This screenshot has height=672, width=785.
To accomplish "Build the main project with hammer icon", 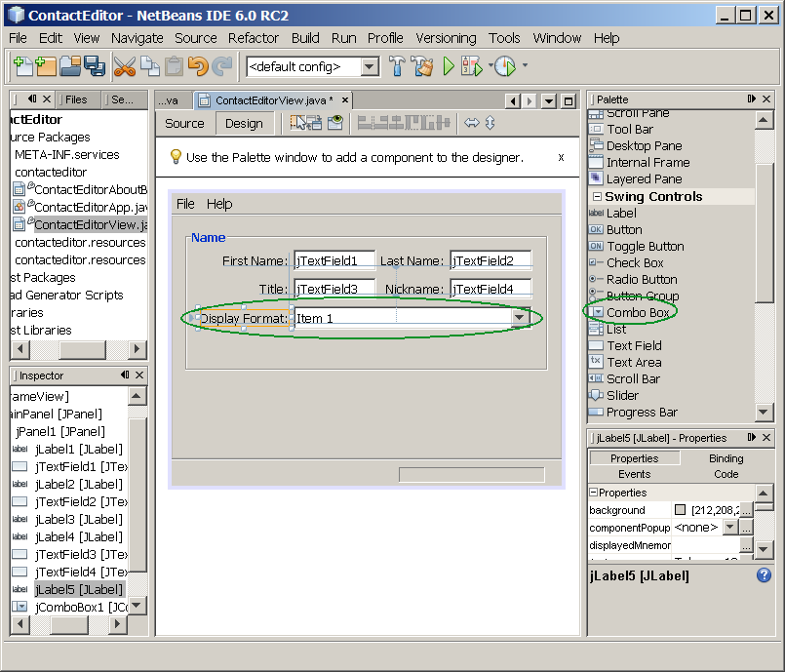I will [397, 66].
